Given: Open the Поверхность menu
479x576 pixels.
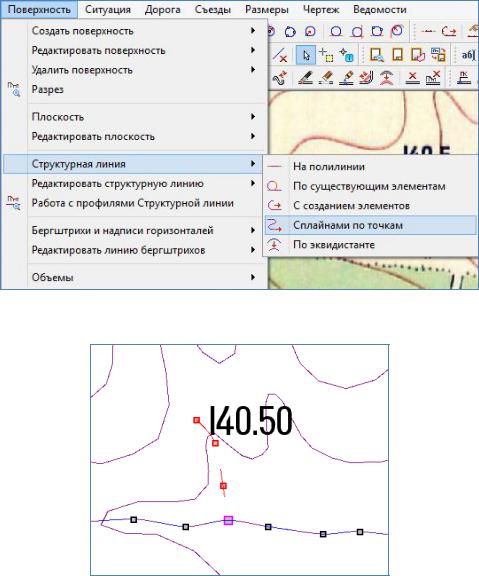Looking at the screenshot, I should point(39,10).
